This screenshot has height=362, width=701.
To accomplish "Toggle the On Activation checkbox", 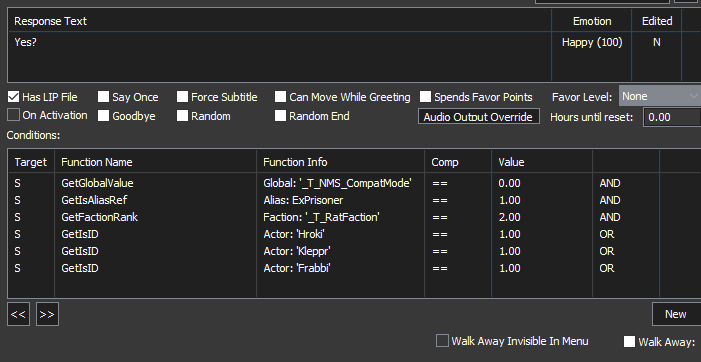I will tap(13, 115).
